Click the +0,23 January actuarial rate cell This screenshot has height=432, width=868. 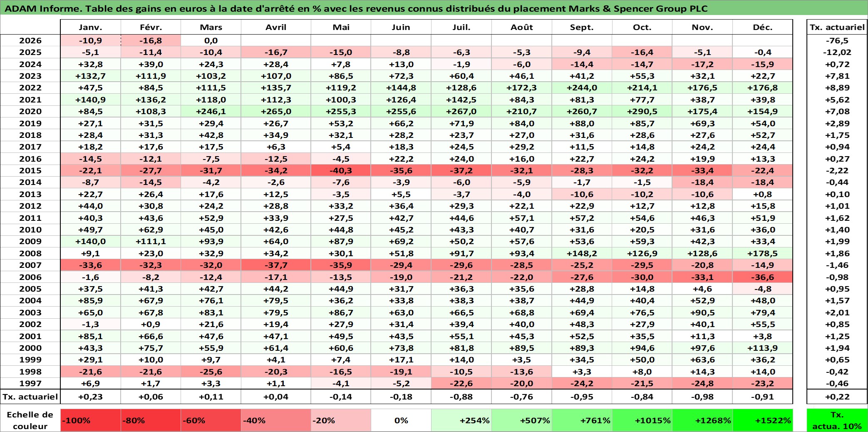click(x=90, y=397)
